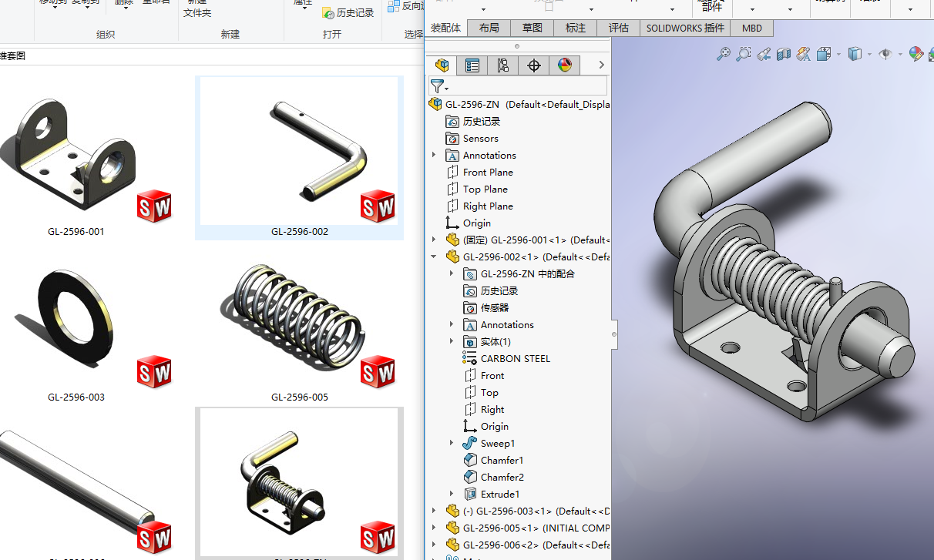
Task: Show more manager tabs with right chevron
Action: [602, 65]
